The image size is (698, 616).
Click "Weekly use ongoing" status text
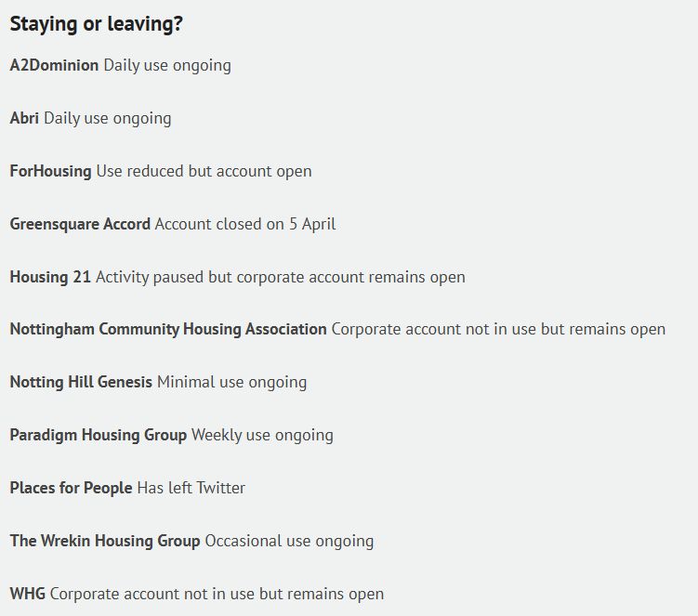[x=262, y=435]
